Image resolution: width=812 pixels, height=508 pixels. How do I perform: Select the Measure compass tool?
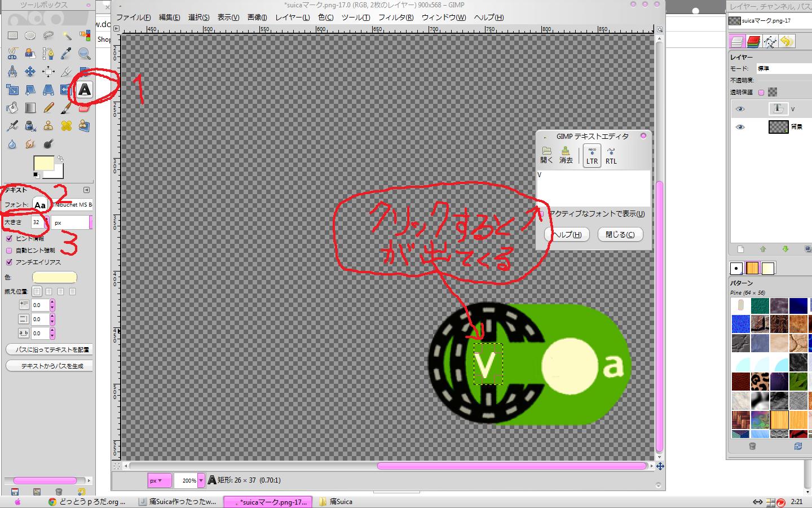pos(12,72)
